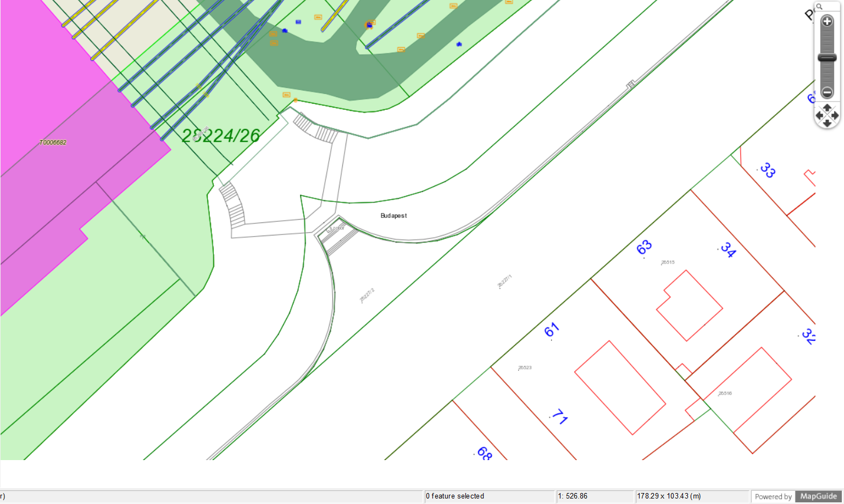Click the map scale field 1: 526.86
The height and width of the screenshot is (504, 844).
click(595, 496)
